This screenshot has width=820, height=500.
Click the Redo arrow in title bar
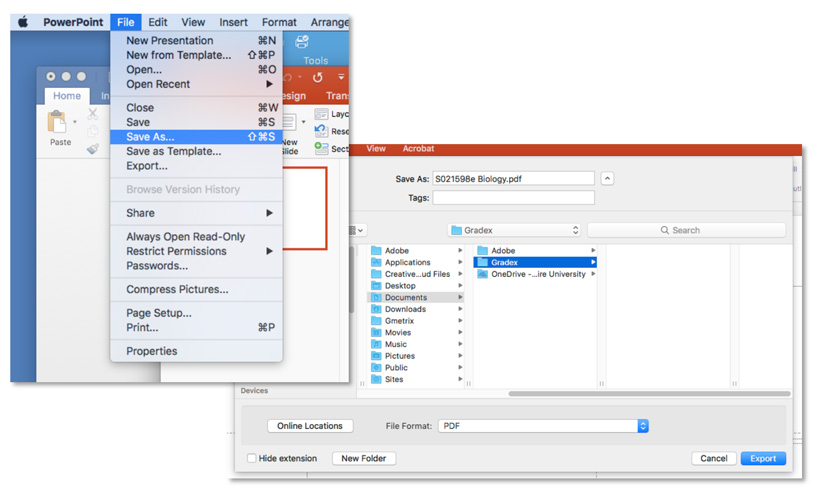tap(318, 77)
